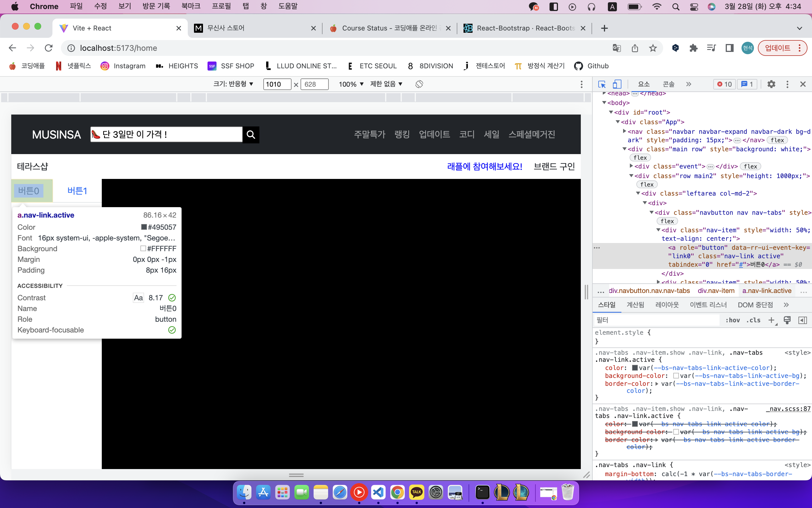
Task: Toggle the device toolbar icon
Action: coord(617,84)
